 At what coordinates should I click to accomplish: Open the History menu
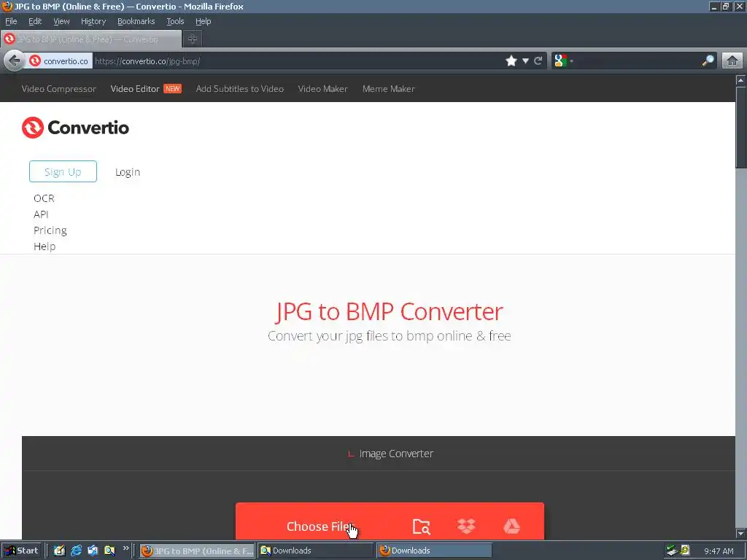coord(93,21)
